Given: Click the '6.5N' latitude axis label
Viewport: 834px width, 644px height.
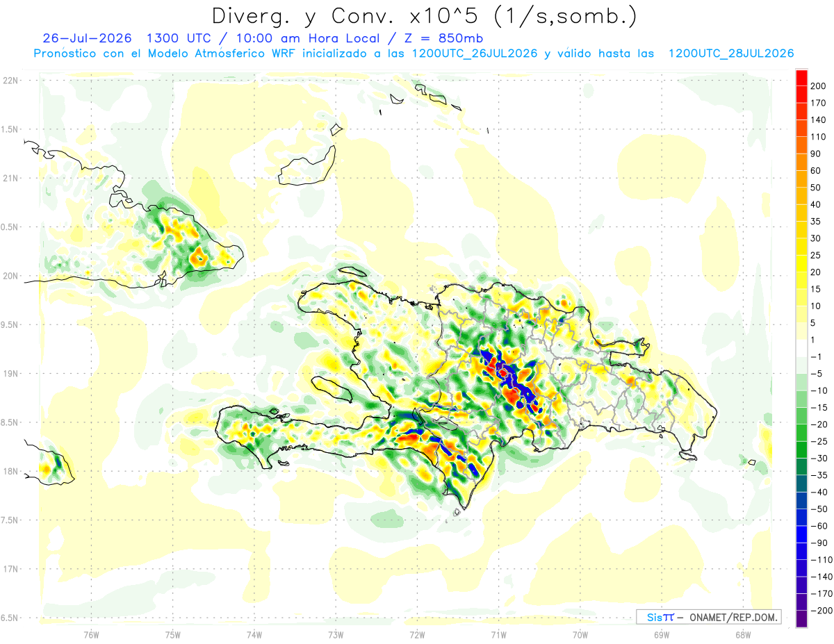Looking at the screenshot, I should click(x=10, y=618).
